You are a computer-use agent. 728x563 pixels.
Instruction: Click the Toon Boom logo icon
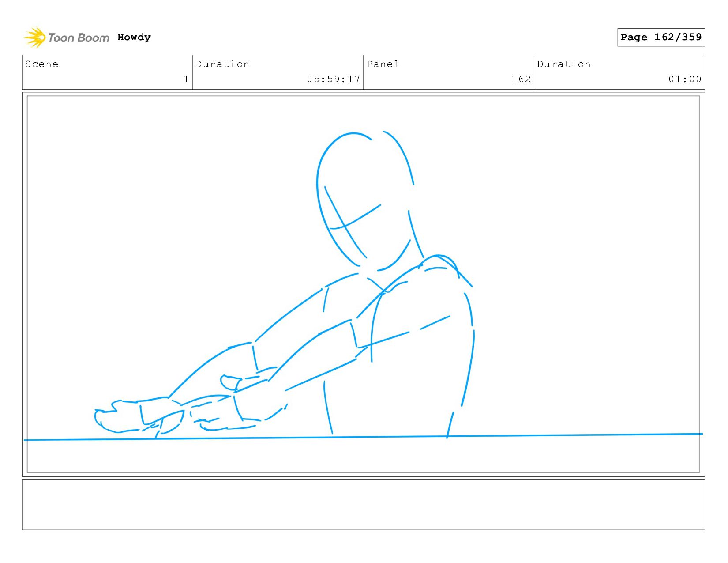coord(34,38)
